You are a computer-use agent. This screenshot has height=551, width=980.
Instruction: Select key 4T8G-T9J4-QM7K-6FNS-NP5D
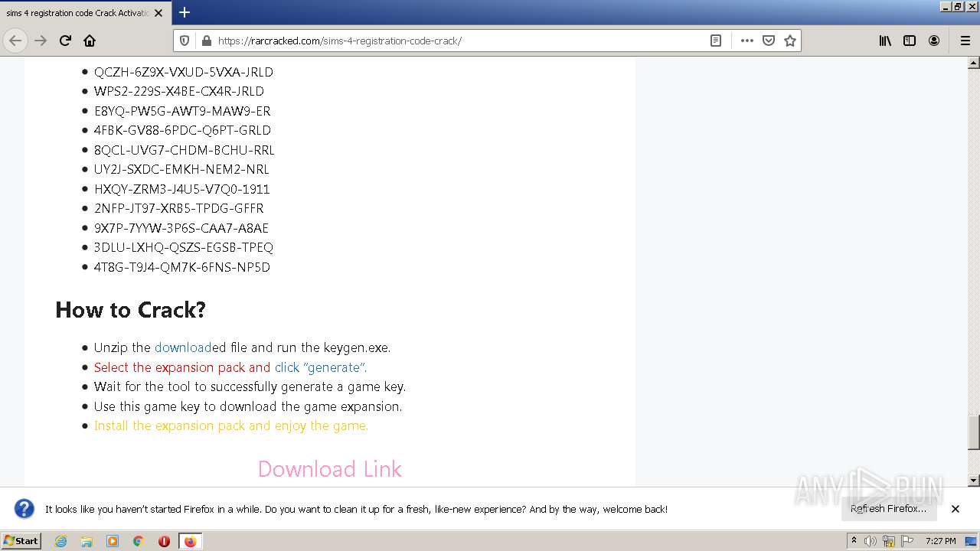coord(182,267)
